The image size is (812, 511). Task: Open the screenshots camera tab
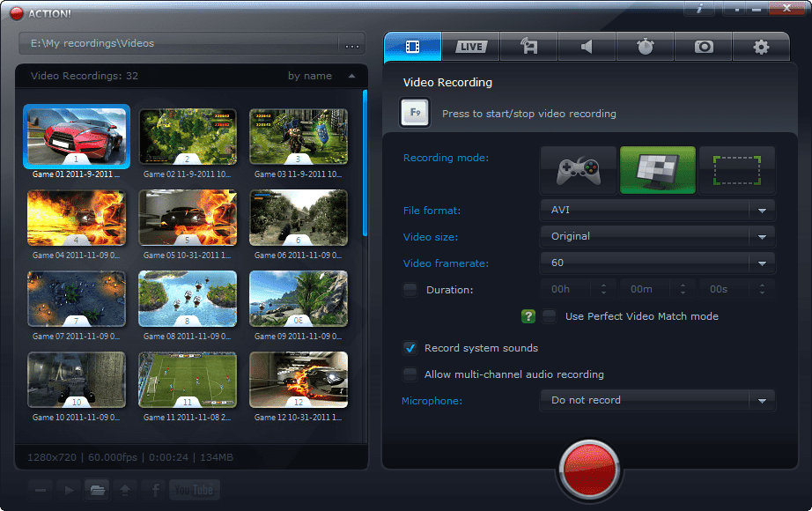click(704, 47)
